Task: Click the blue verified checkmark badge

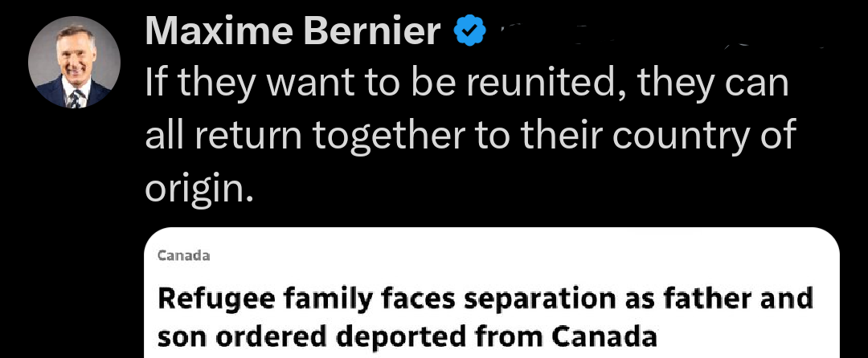Action: (x=470, y=31)
